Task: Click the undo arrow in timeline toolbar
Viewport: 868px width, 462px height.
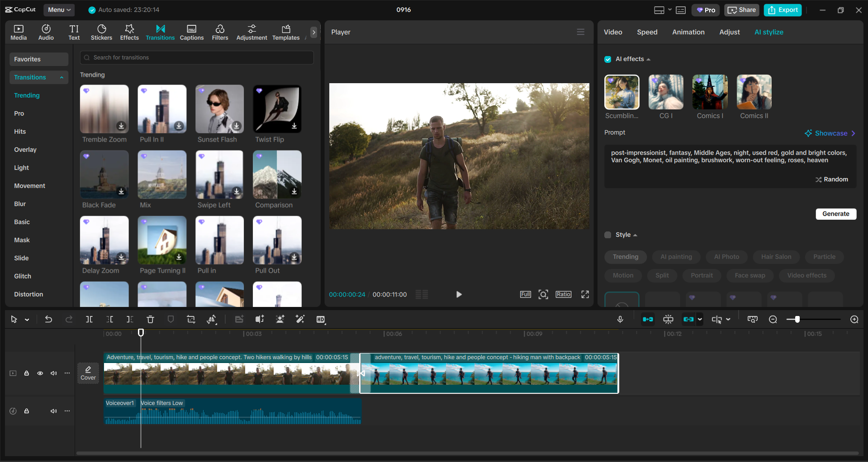Action: click(48, 320)
